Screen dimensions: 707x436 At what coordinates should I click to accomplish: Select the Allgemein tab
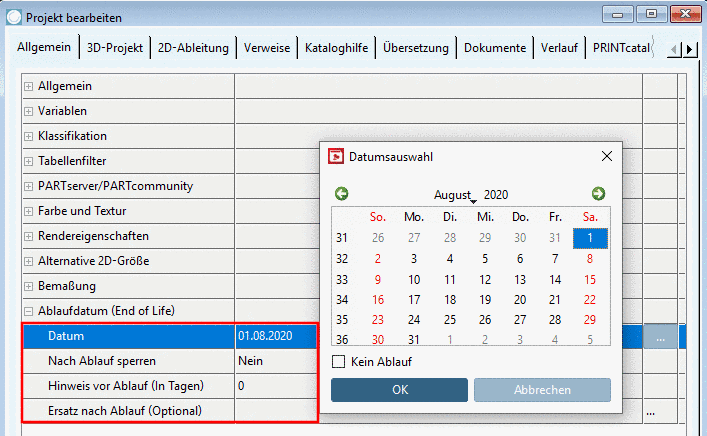pyautogui.click(x=44, y=47)
